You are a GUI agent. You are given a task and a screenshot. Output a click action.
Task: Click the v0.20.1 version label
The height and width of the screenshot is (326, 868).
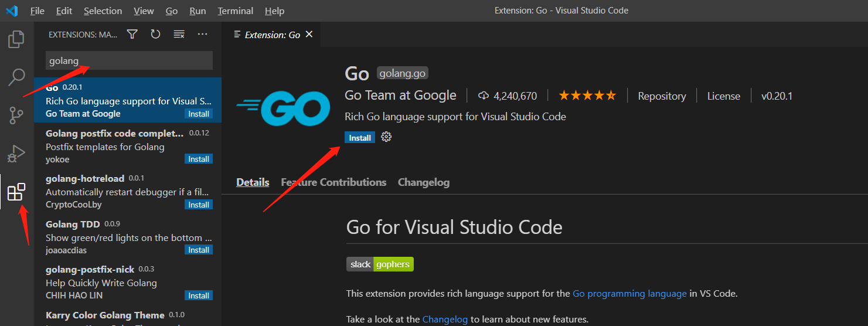777,96
